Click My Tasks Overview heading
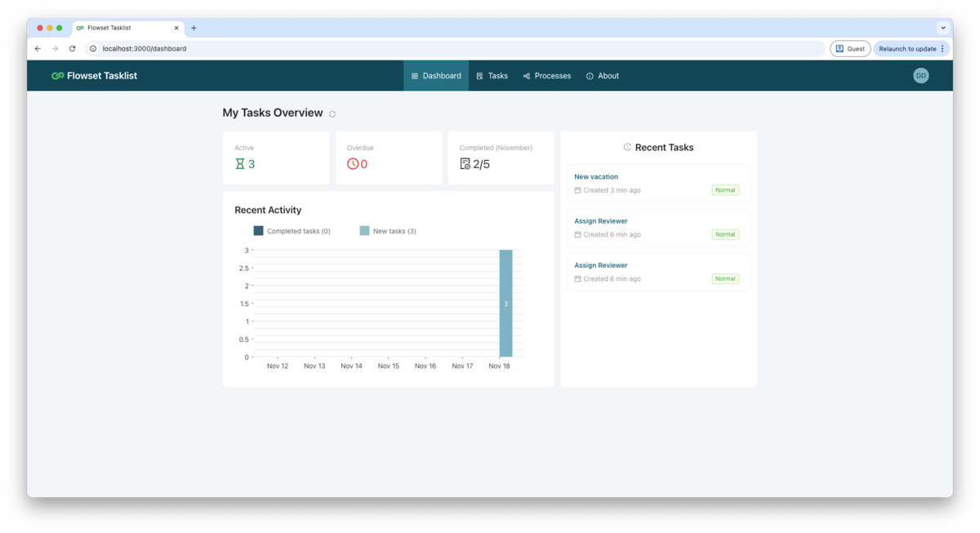This screenshot has width=980, height=533. [x=273, y=113]
